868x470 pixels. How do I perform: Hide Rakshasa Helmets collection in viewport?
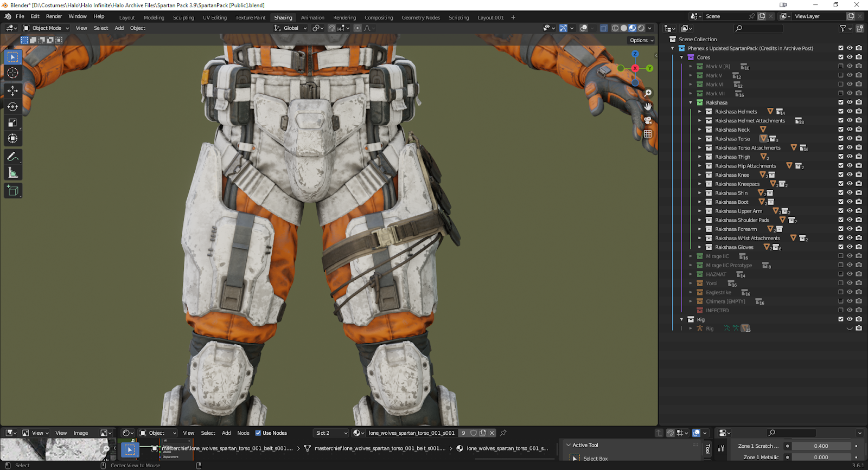pos(850,112)
